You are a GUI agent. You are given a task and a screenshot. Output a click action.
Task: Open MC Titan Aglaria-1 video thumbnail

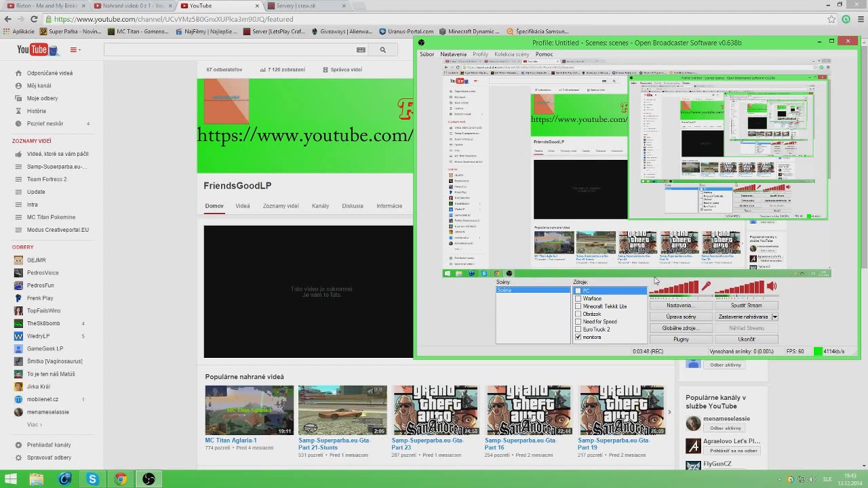[x=250, y=411]
